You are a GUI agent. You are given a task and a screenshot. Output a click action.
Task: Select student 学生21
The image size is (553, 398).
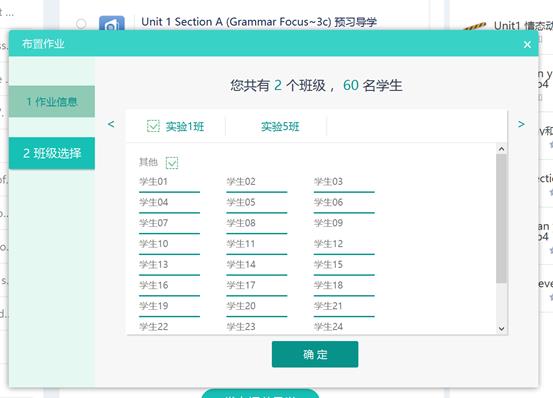328,306
